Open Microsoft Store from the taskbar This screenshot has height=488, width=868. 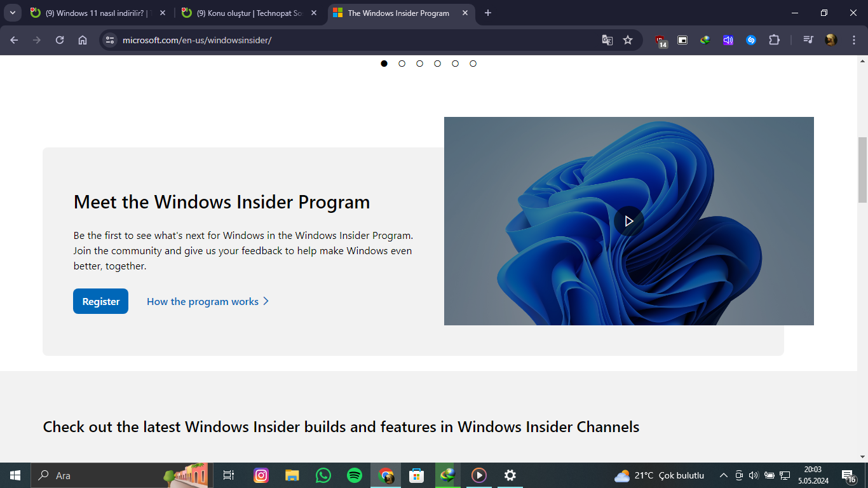click(417, 475)
